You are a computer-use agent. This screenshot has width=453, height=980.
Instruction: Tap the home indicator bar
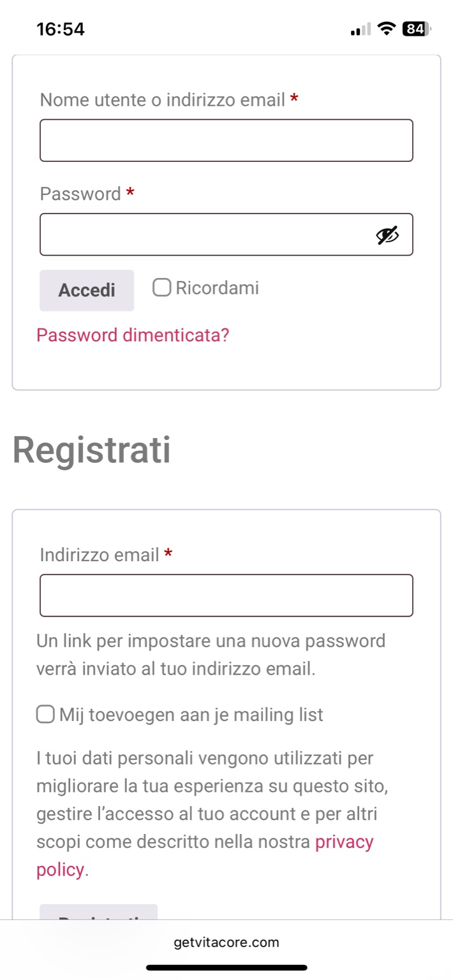point(226,967)
